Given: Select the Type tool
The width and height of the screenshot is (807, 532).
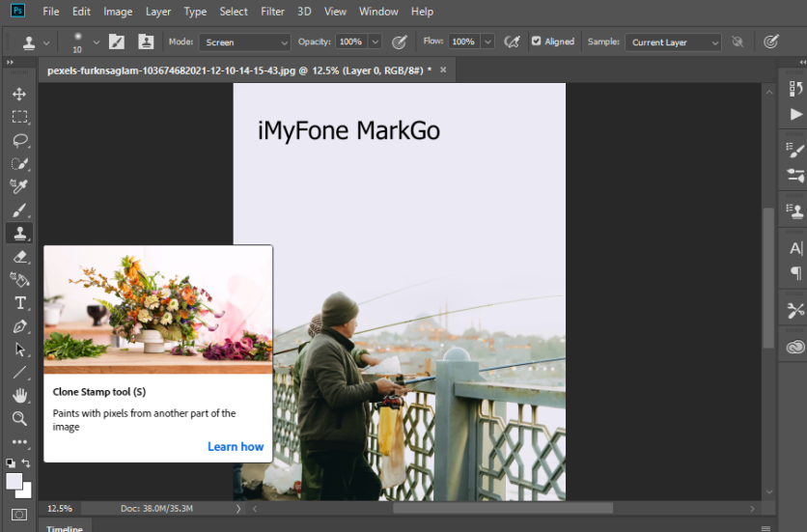Looking at the screenshot, I should [x=19, y=303].
